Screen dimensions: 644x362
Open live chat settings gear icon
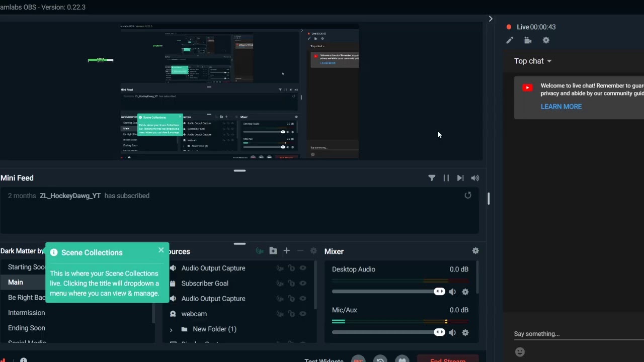(546, 40)
